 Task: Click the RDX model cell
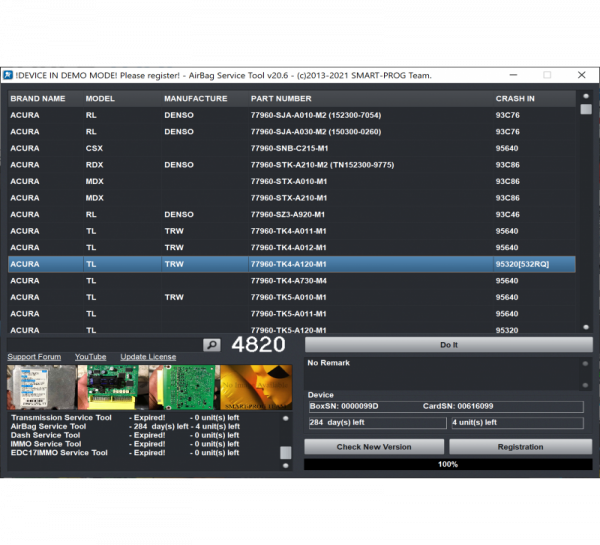coord(95,165)
